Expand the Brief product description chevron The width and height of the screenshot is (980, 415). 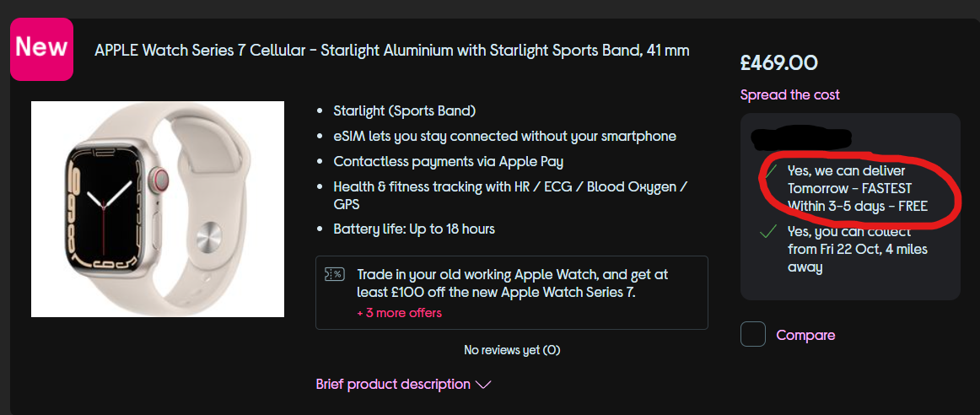(483, 385)
